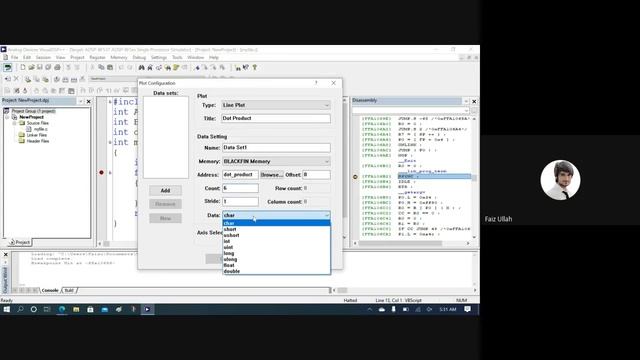Open File Explorer from taskbar
This screenshot has height=360, width=640.
pyautogui.click(x=76, y=309)
